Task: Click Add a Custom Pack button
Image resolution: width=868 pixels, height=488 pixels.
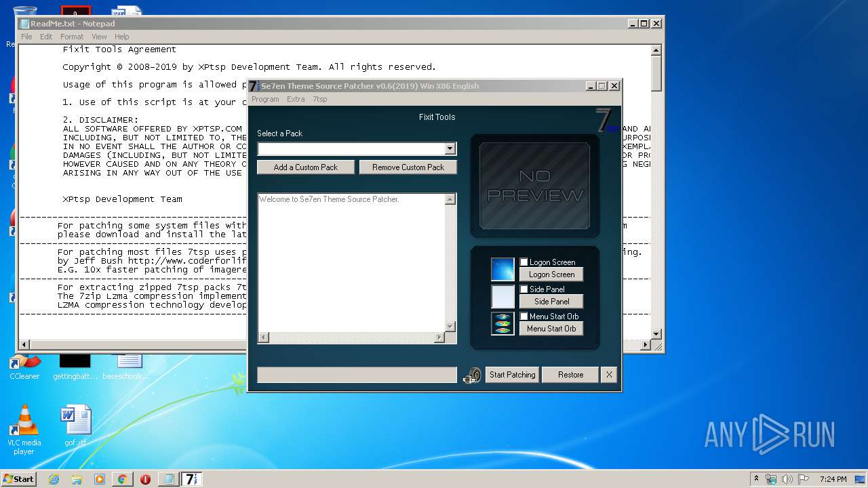Action: pyautogui.click(x=306, y=167)
